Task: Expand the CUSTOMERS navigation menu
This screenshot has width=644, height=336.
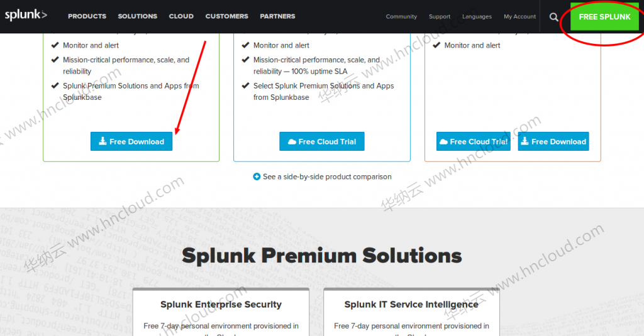Action: 226,16
